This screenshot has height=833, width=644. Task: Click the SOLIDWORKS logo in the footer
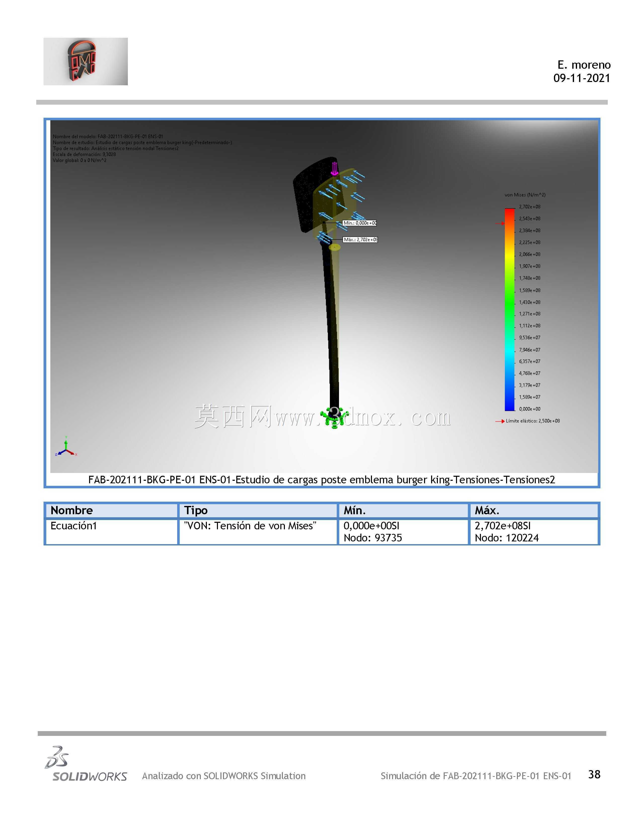86,764
